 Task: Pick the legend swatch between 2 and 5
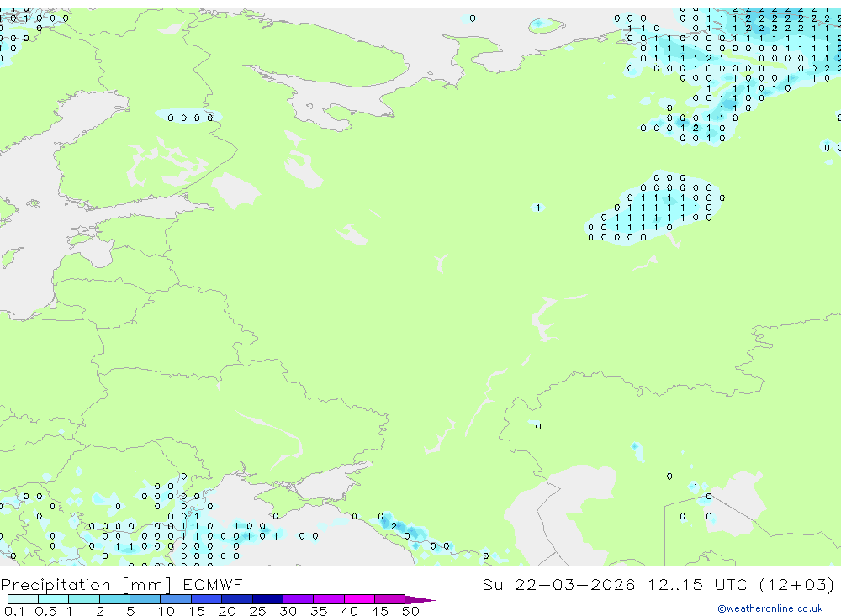point(114,599)
